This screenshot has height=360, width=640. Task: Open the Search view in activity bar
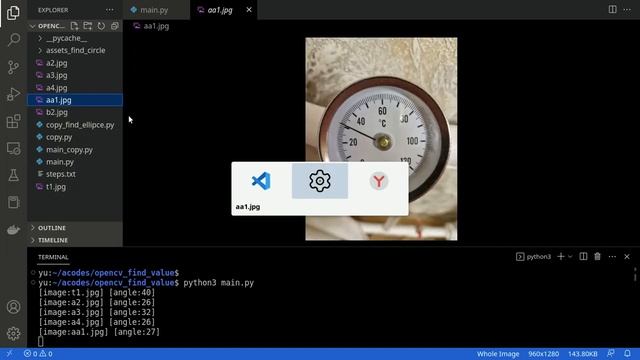[13, 40]
